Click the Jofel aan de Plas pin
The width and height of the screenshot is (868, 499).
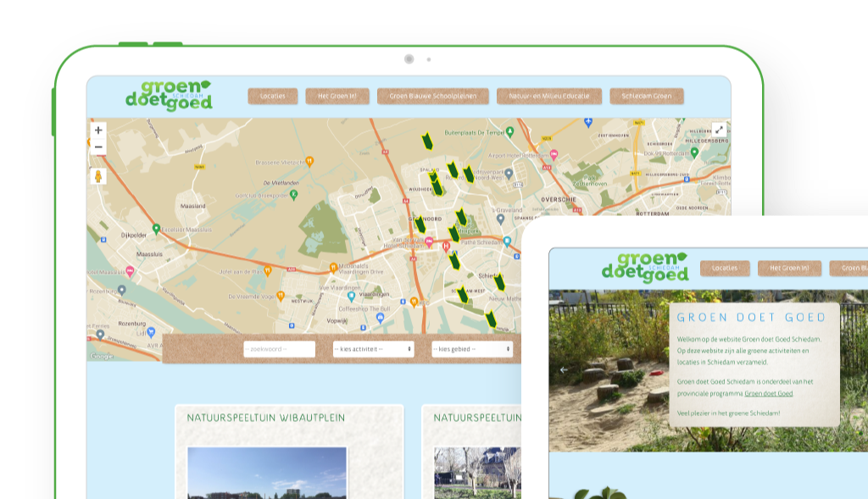pyautogui.click(x=268, y=271)
